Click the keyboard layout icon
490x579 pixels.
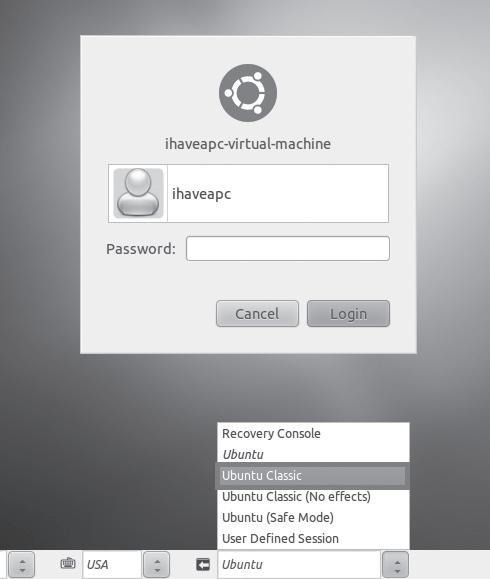pos(68,563)
